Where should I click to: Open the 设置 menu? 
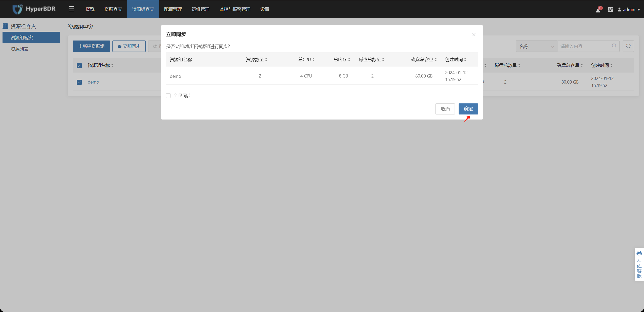point(265,9)
